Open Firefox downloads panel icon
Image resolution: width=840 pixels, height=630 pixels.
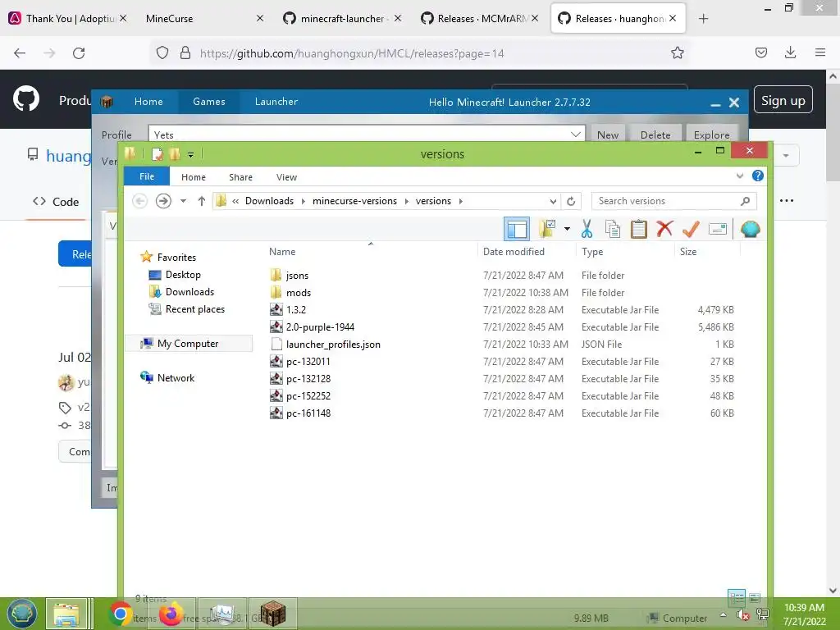pos(790,52)
